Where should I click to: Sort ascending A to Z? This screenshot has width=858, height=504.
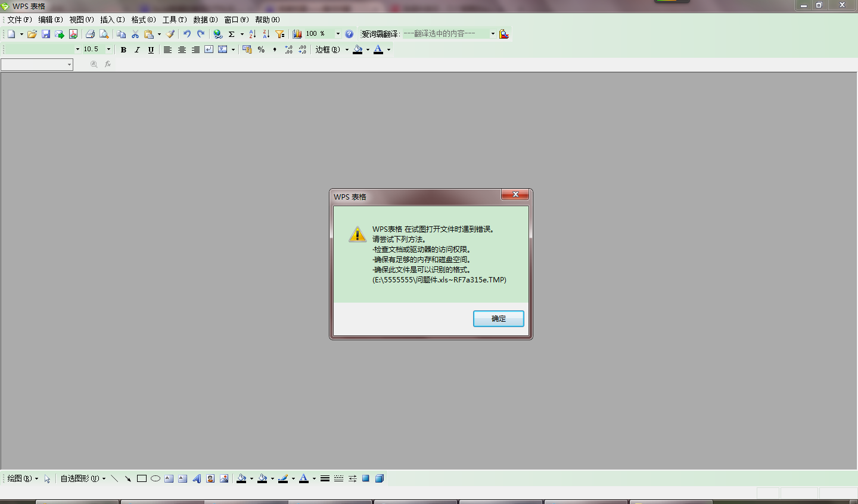[253, 34]
